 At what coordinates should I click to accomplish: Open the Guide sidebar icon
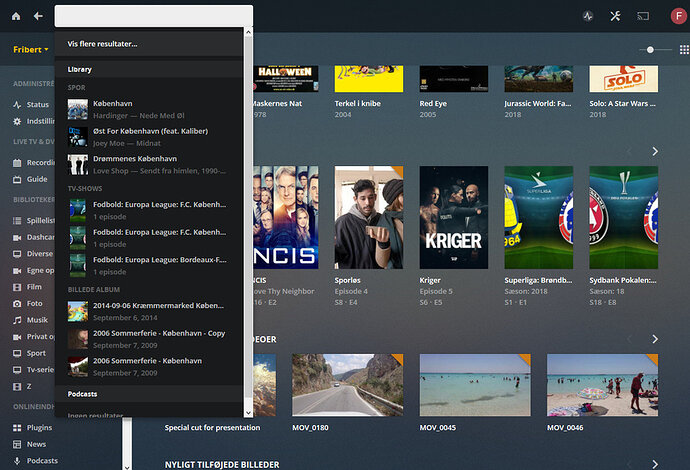pyautogui.click(x=17, y=179)
